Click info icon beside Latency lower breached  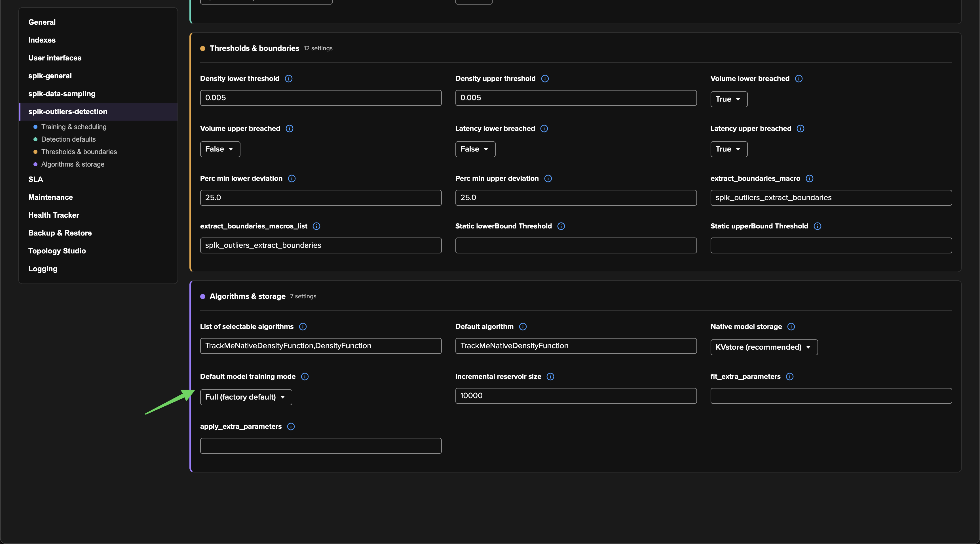(544, 128)
